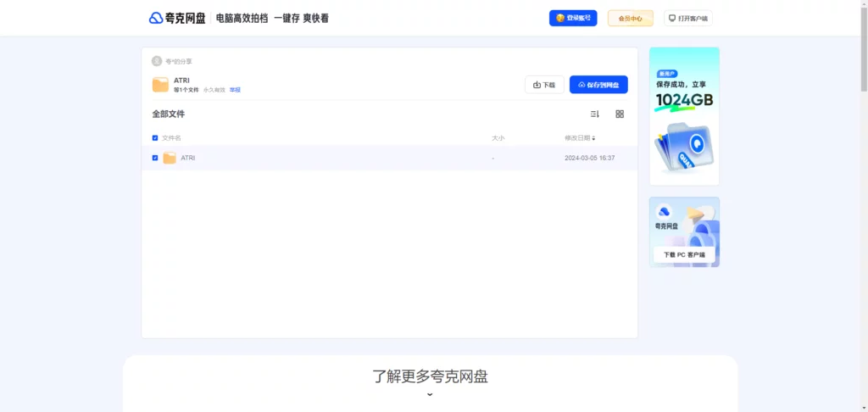Open the 会员中心 member center
This screenshot has height=412, width=868.
click(x=631, y=19)
